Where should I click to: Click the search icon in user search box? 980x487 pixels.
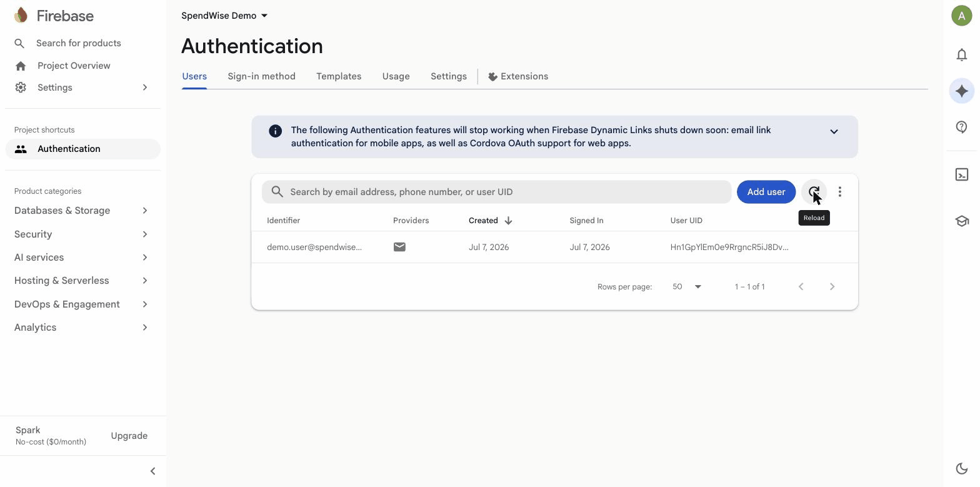277,192
